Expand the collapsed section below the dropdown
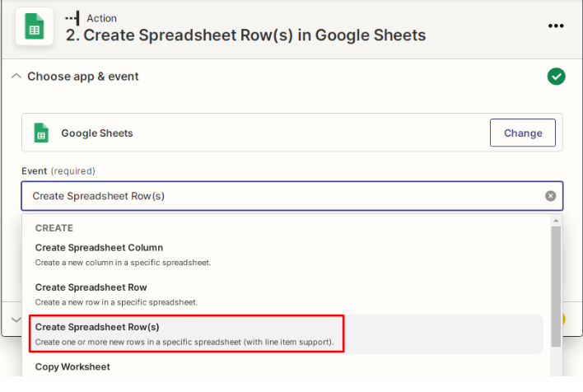This screenshot has width=583, height=392. (16, 320)
